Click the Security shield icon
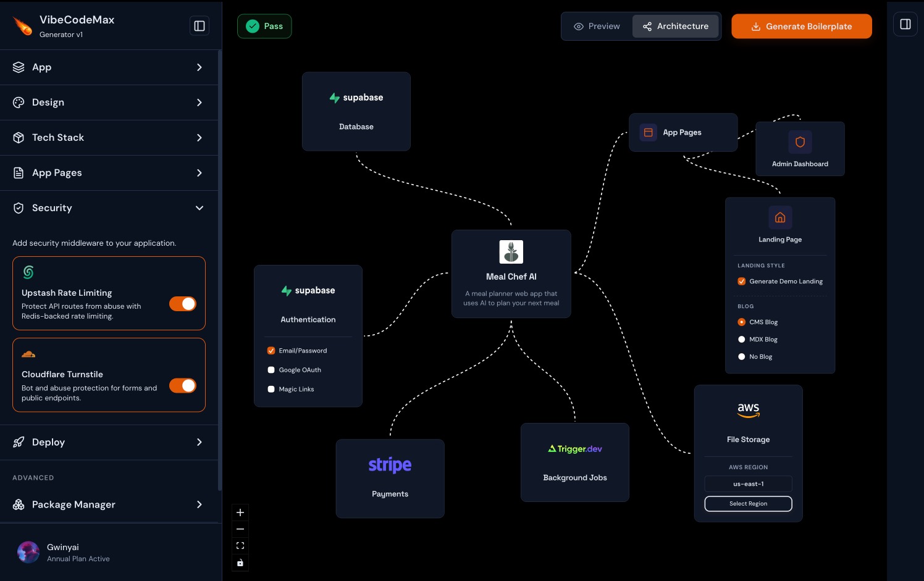 pyautogui.click(x=19, y=208)
